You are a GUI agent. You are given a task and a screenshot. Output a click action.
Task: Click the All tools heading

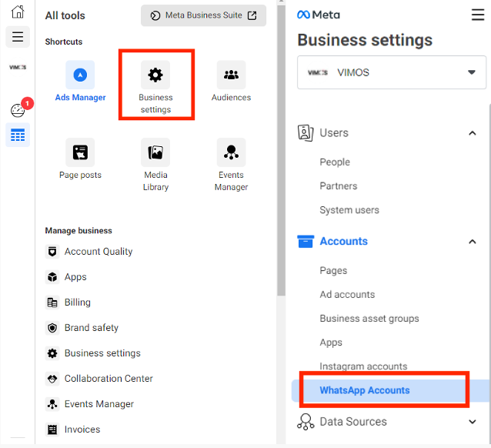point(65,15)
